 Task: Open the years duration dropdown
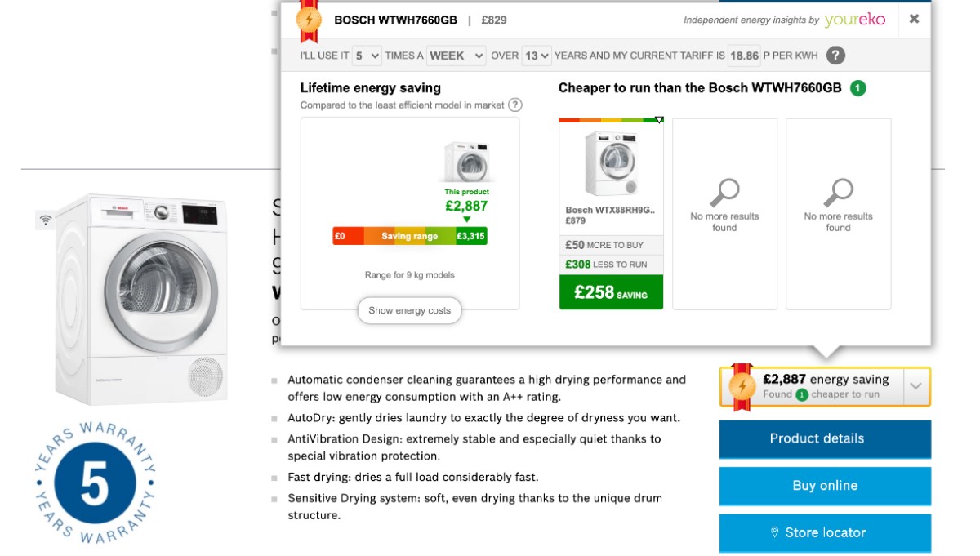point(537,56)
